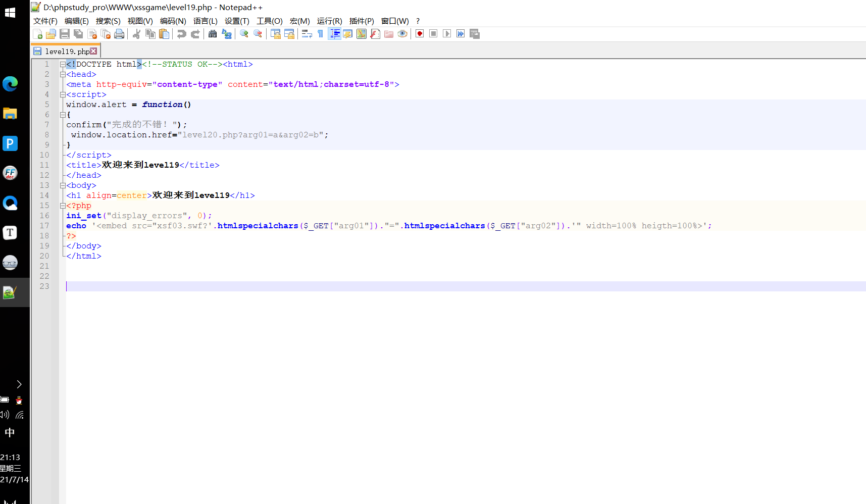Undo the last action via toolbar
This screenshot has width=866, height=504.
[x=181, y=34]
